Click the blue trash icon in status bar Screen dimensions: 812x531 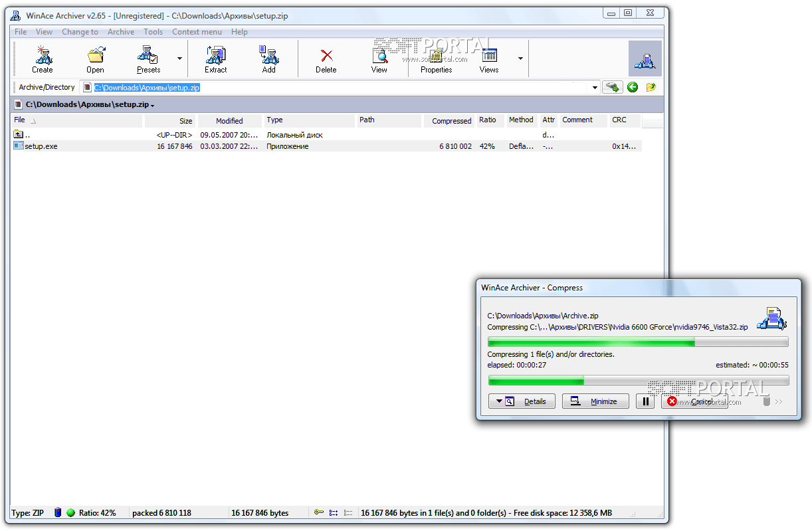[58, 512]
